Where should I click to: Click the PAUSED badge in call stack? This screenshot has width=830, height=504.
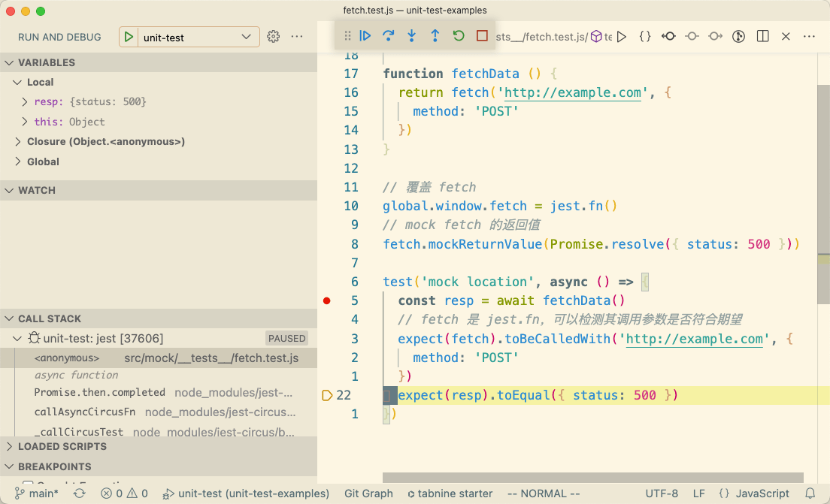point(287,338)
